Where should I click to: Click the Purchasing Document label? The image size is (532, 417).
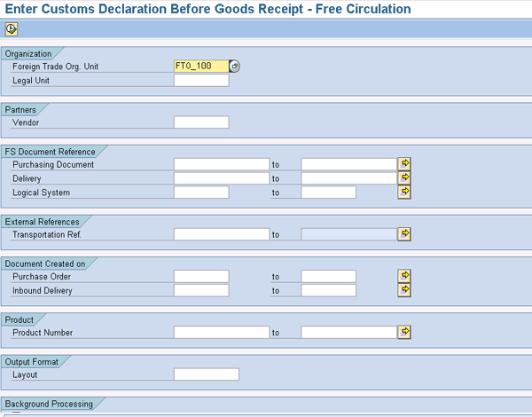(x=53, y=165)
